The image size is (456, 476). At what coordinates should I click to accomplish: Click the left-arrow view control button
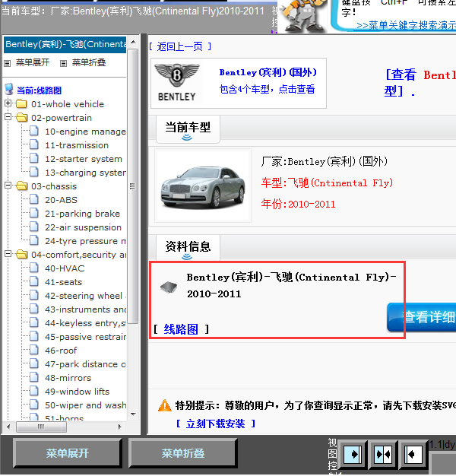pos(414,455)
